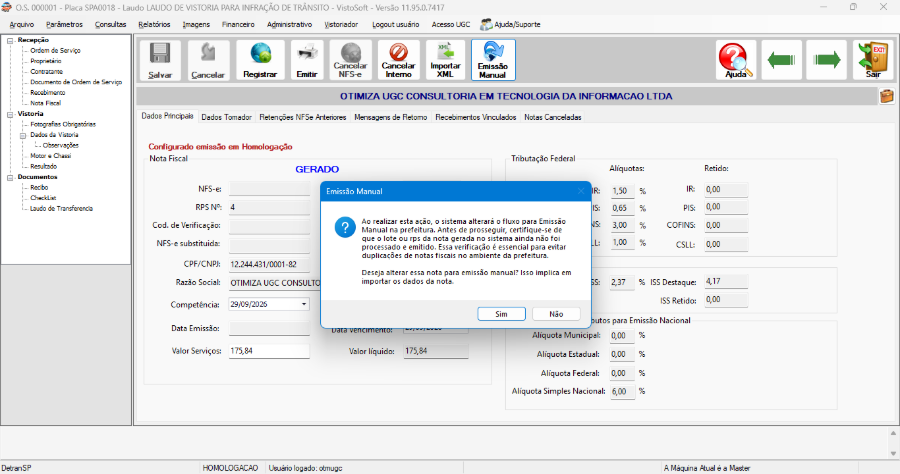Select Observações in the tree
The image size is (900, 474).
60,145
